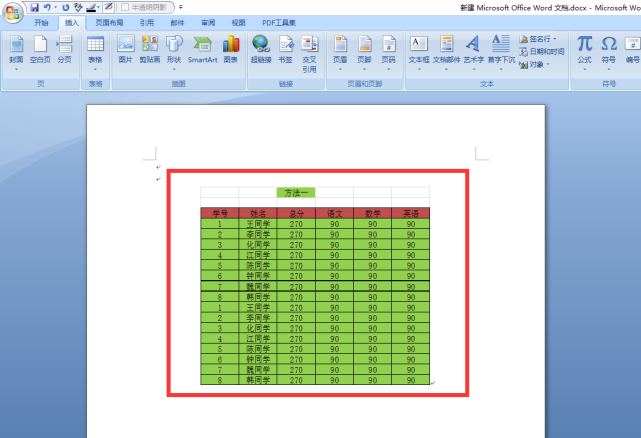This screenshot has width=641, height=438.
Task: Click the 首字下沉 drop cap icon
Action: pos(501,44)
